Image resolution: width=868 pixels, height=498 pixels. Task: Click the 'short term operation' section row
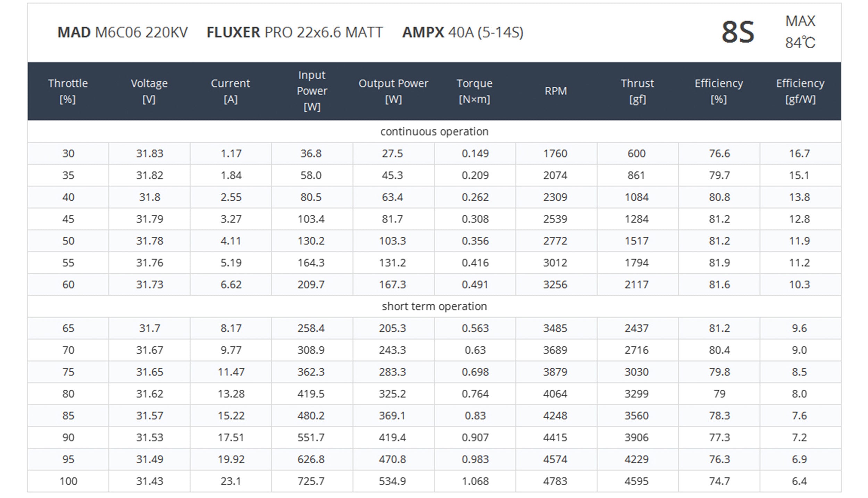point(434,306)
